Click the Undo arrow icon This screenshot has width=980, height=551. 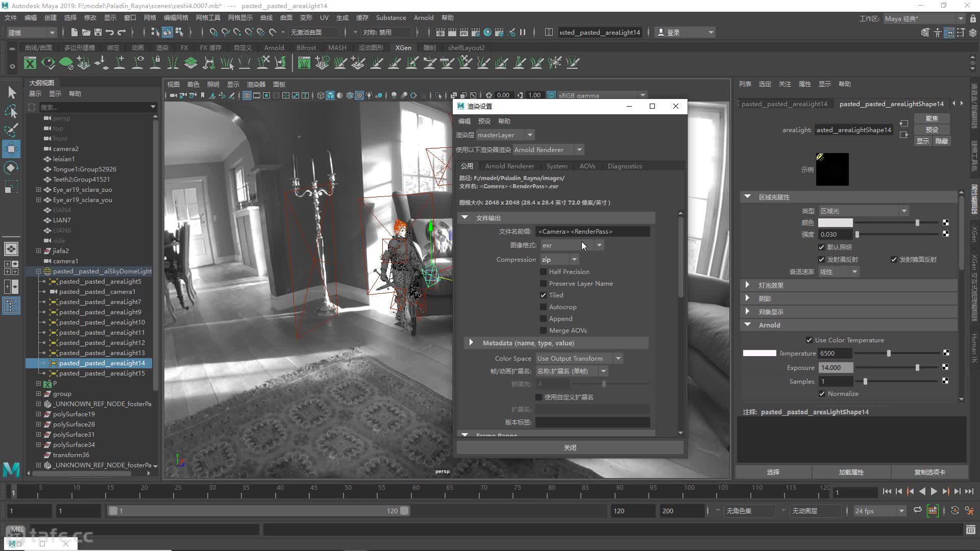coord(110,32)
